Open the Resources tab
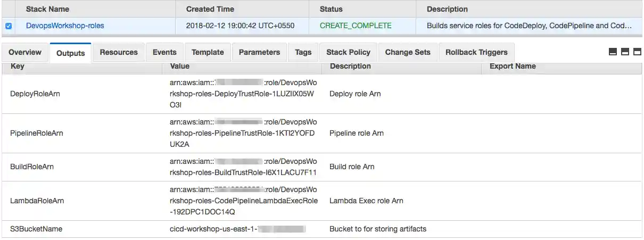 click(x=119, y=52)
